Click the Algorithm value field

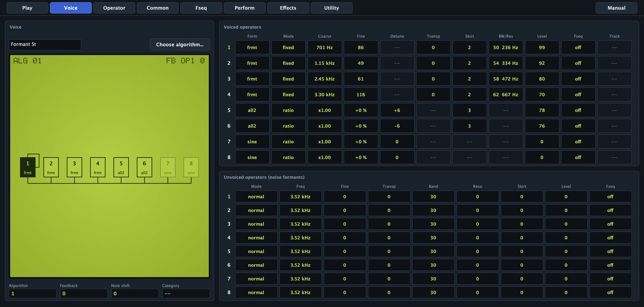point(33,293)
